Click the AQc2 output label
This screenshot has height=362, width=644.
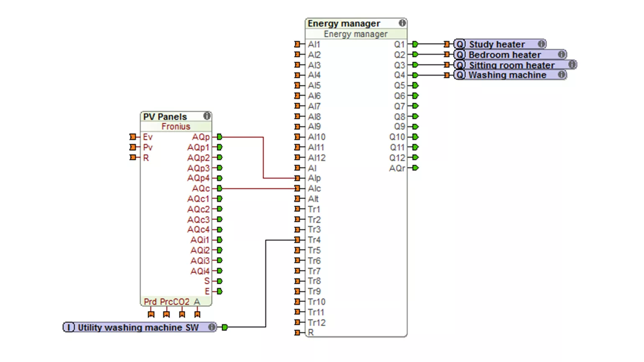coord(198,209)
